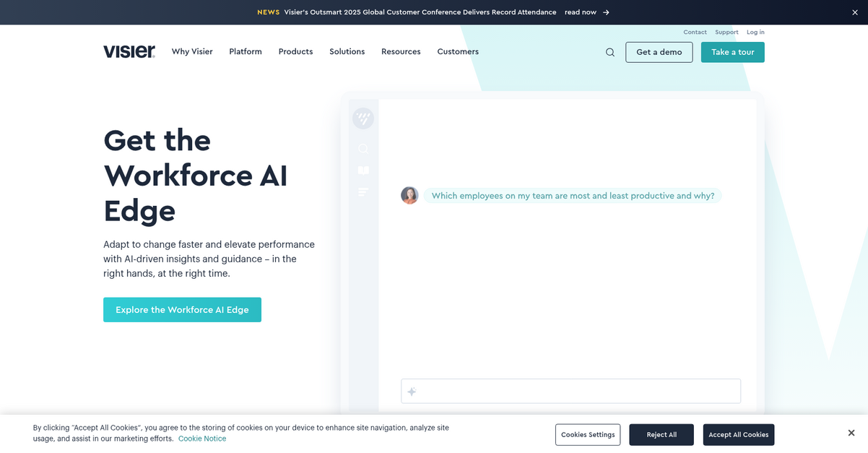Open the Resources menu

click(x=401, y=52)
